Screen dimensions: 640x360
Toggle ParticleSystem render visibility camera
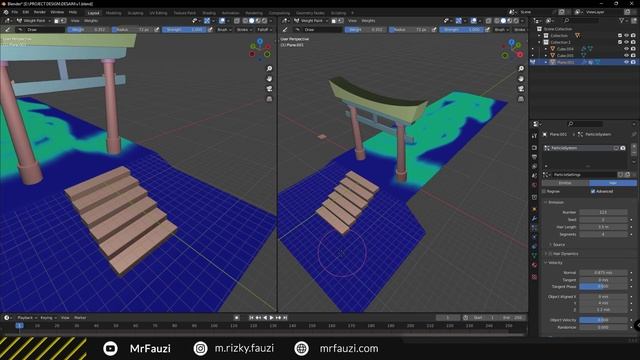623,148
